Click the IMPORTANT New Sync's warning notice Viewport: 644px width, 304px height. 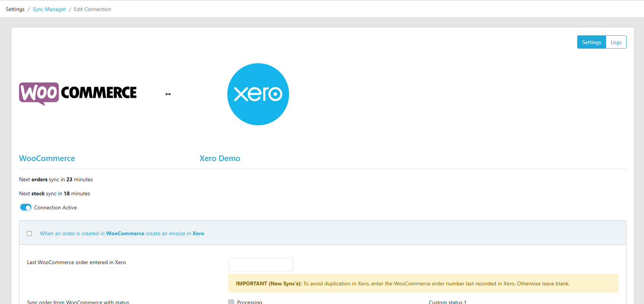coord(423,283)
